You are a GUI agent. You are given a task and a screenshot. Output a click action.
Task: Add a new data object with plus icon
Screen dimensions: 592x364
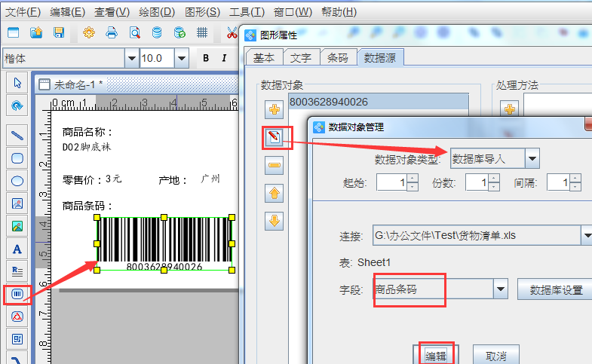275,110
